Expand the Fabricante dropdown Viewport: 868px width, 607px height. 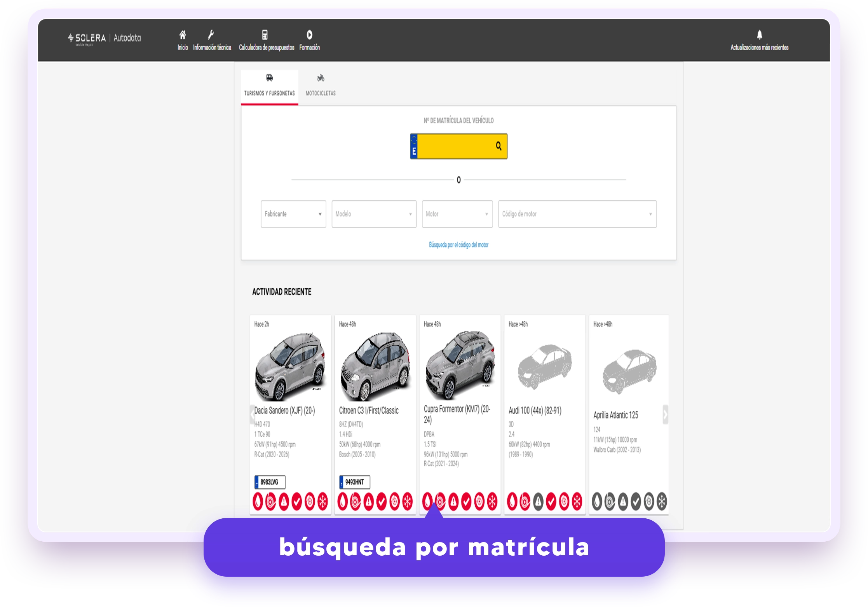293,214
